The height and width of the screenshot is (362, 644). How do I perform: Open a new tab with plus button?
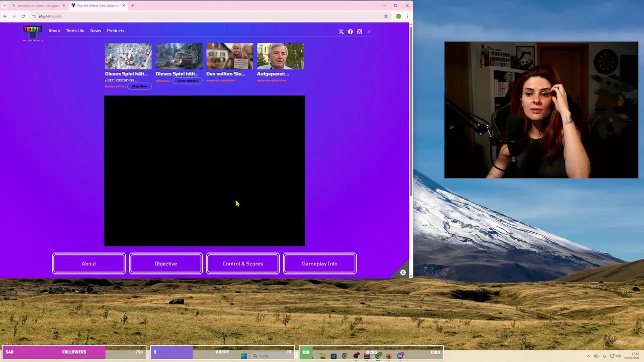[x=133, y=6]
